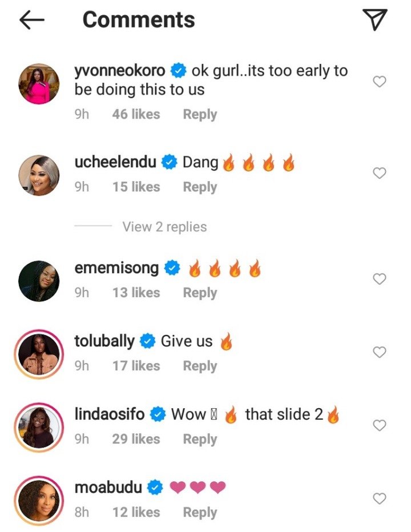The width and height of the screenshot is (411, 532).
Task: Open the tolubally username link
Action: pyautogui.click(x=105, y=341)
